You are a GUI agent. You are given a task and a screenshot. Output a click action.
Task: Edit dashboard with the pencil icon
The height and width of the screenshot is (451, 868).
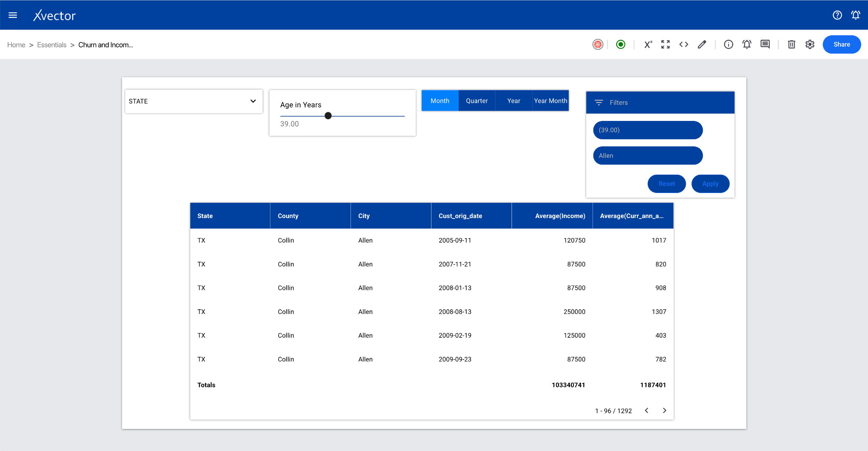[702, 45]
